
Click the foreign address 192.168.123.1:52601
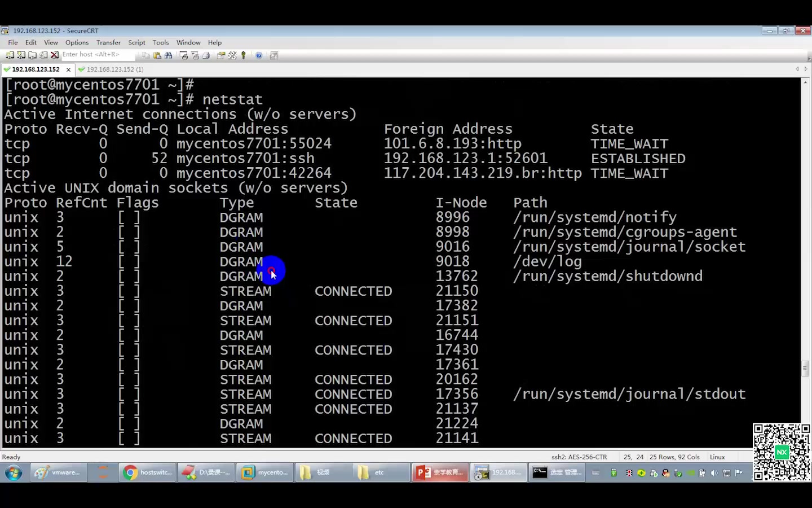point(466,159)
